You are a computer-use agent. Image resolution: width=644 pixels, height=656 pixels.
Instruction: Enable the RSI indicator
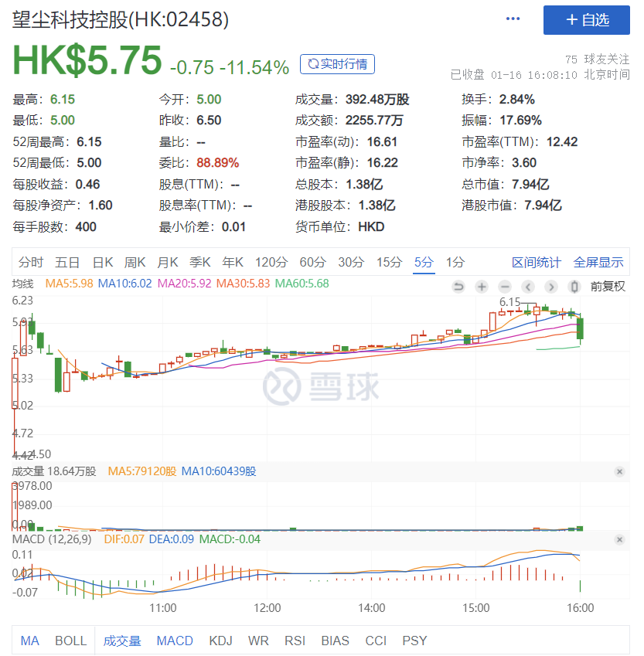click(295, 641)
